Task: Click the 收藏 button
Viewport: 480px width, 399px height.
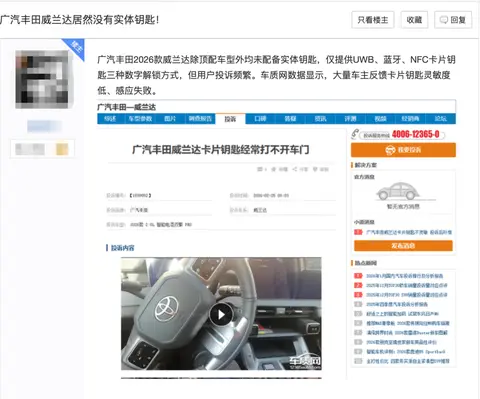Action: (414, 20)
